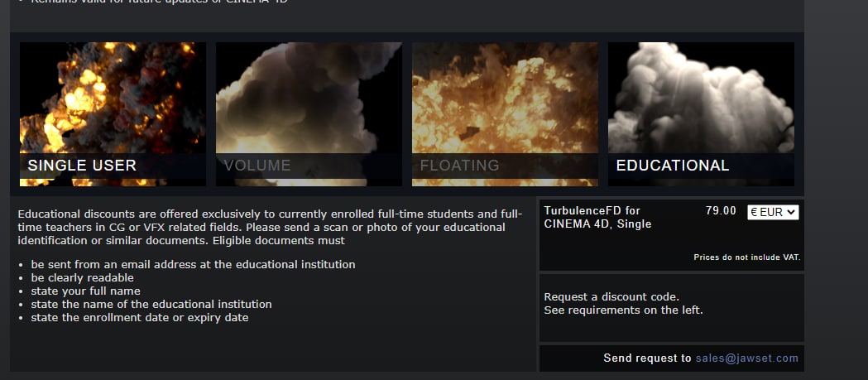Open the EUR currency dropdown
Viewport: 868px width, 380px height.
(773, 212)
